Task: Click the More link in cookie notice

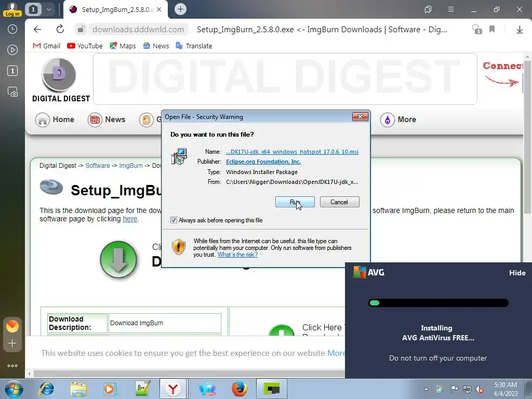Action: [x=336, y=353]
